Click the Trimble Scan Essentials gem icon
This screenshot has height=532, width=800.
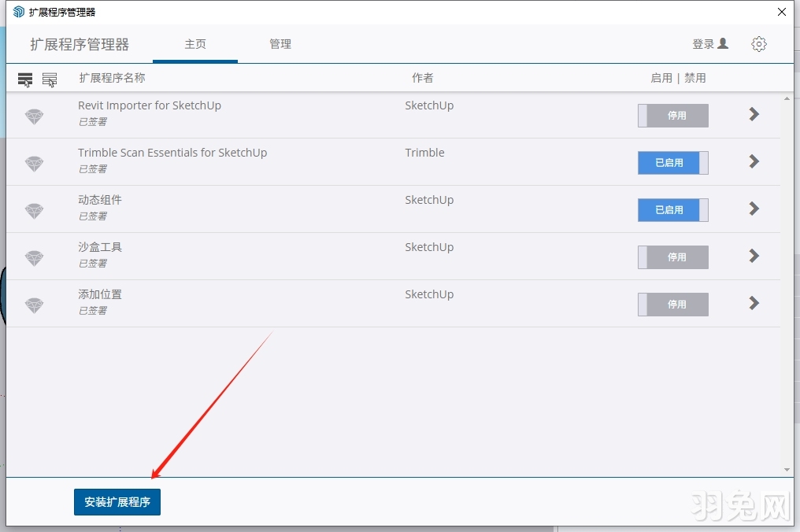tap(34, 164)
